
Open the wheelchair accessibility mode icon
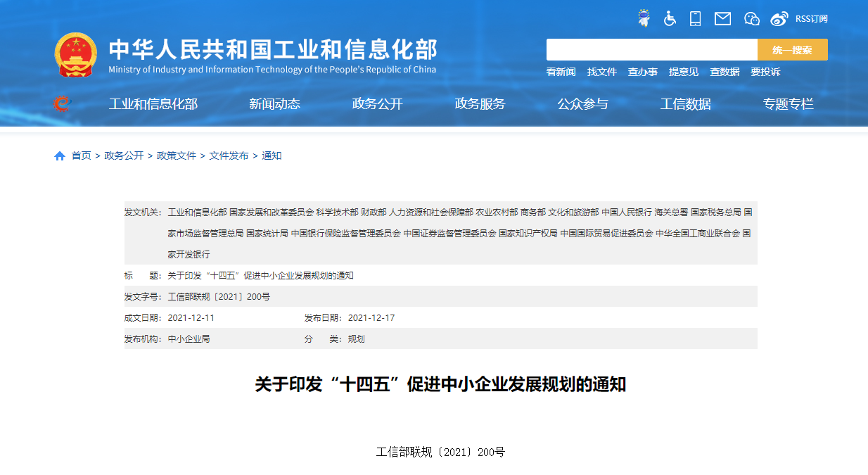click(670, 18)
